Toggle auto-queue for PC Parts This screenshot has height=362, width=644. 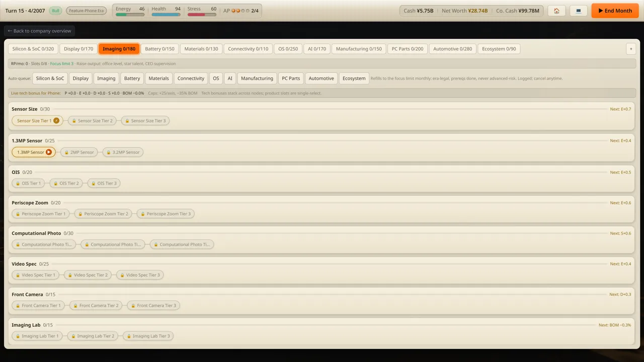(x=291, y=78)
